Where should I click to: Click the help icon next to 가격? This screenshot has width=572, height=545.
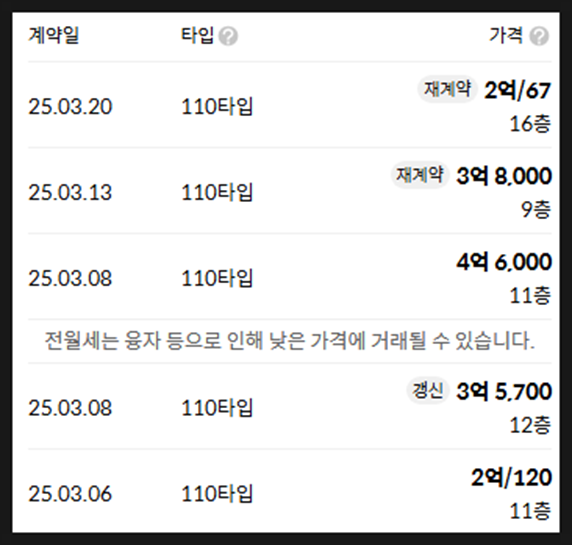(539, 36)
